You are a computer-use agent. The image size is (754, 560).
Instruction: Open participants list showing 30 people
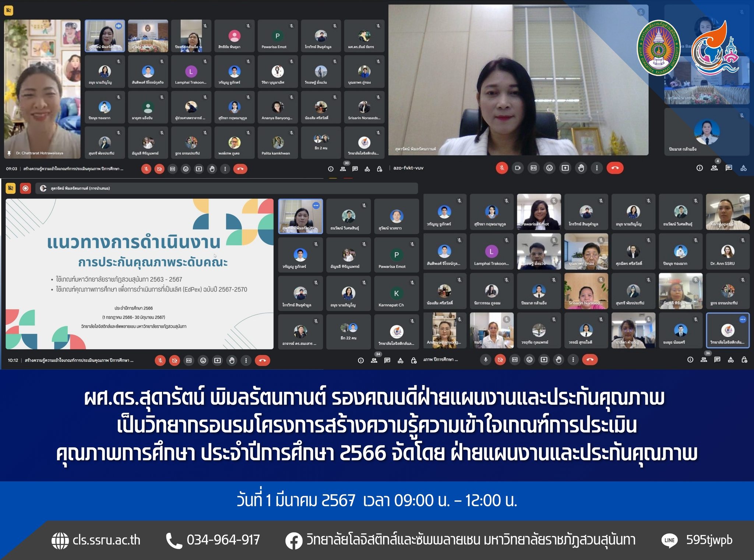[x=343, y=169]
